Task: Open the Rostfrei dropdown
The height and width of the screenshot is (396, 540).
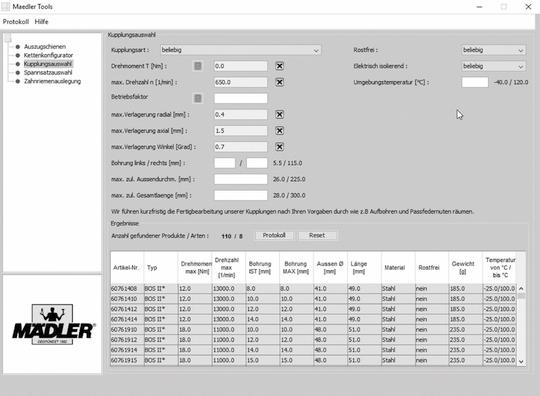Action: [x=493, y=50]
